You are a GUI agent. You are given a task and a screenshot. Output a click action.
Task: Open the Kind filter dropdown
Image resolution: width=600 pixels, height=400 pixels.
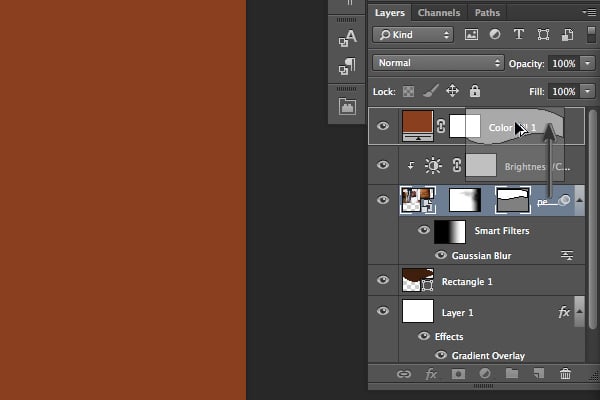(x=413, y=35)
